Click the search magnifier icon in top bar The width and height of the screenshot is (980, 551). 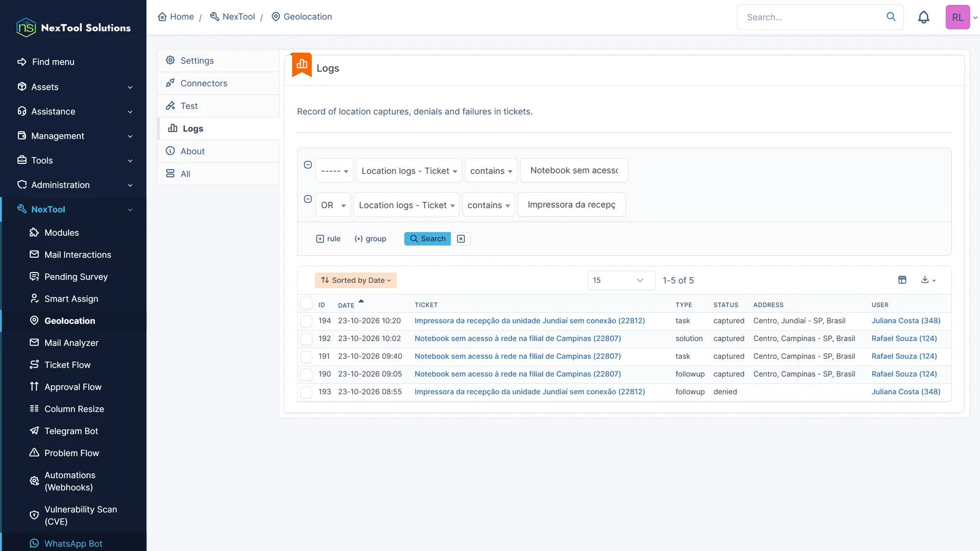891,17
